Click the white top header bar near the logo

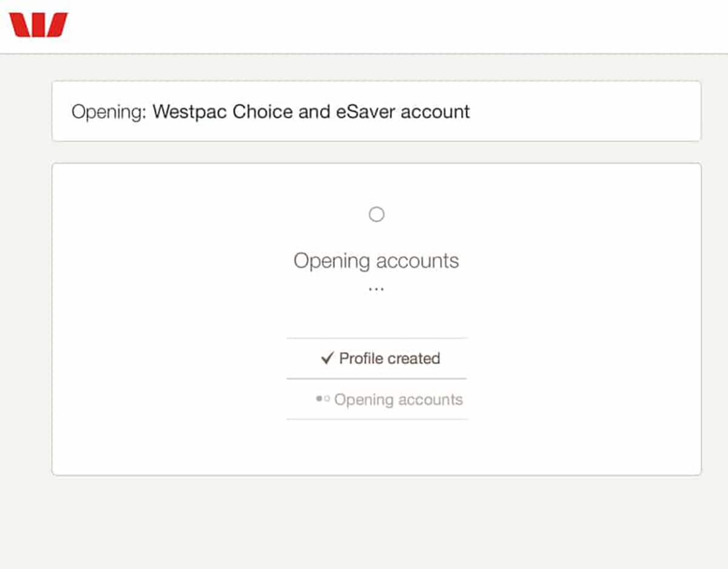[364, 26]
